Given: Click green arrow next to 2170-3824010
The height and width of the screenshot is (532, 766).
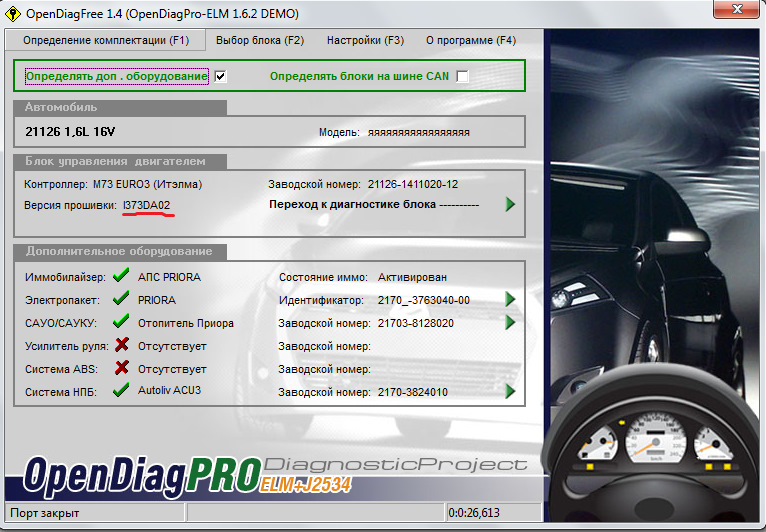Looking at the screenshot, I should [510, 391].
